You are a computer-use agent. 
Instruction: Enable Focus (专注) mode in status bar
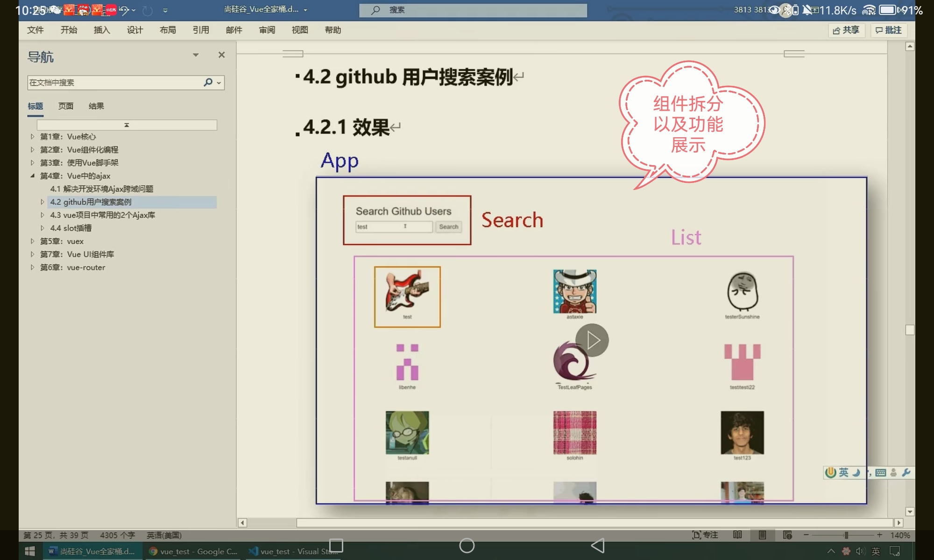pyautogui.click(x=705, y=535)
